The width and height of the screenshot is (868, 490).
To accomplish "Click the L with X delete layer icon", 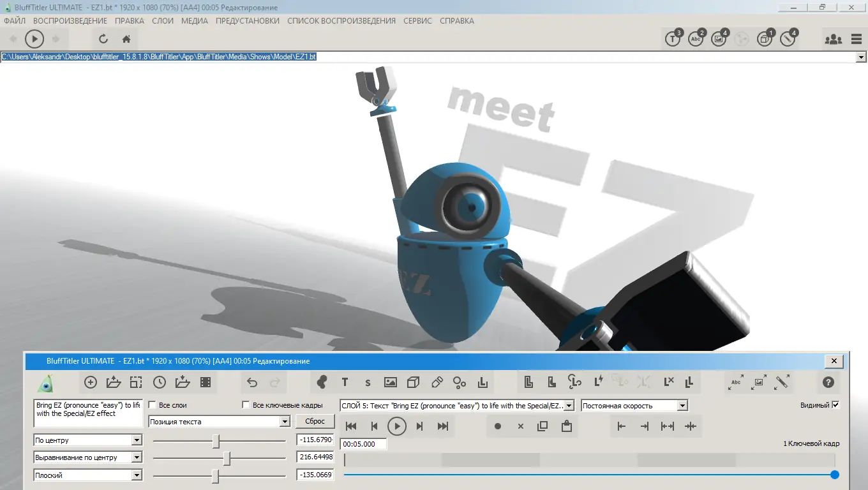I will (668, 382).
